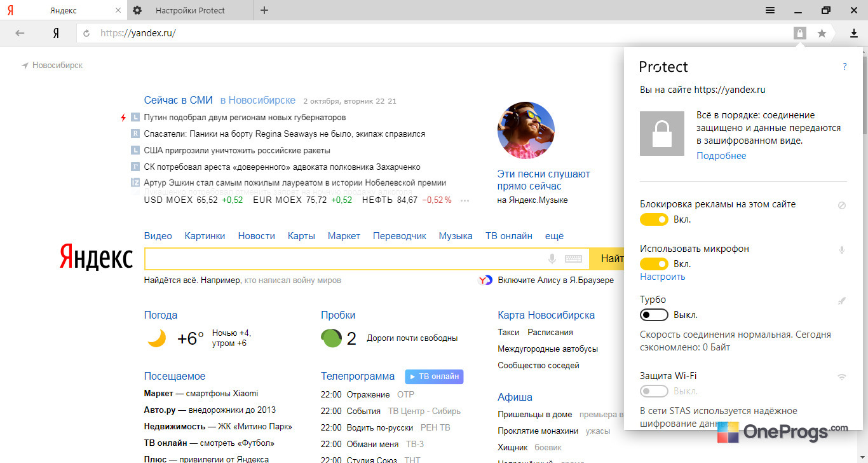The width and height of the screenshot is (868, 463).
Task: Open the Regina Seaways news headline
Action: [x=285, y=134]
